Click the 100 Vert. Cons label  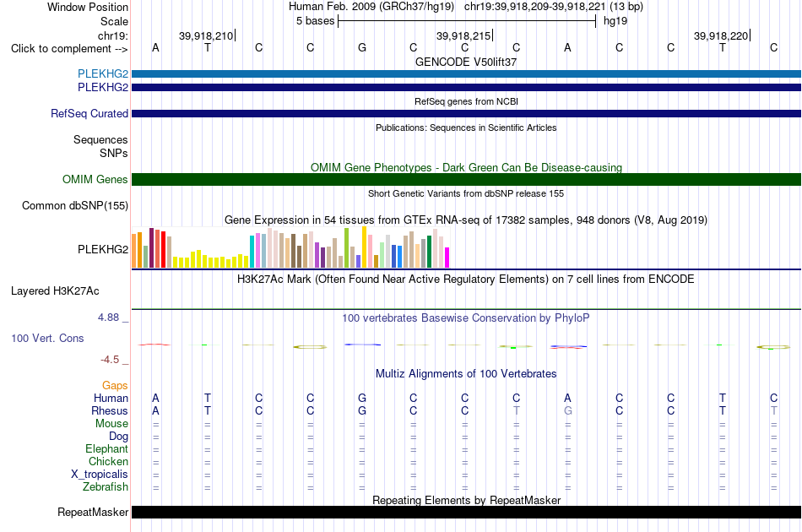(x=47, y=338)
